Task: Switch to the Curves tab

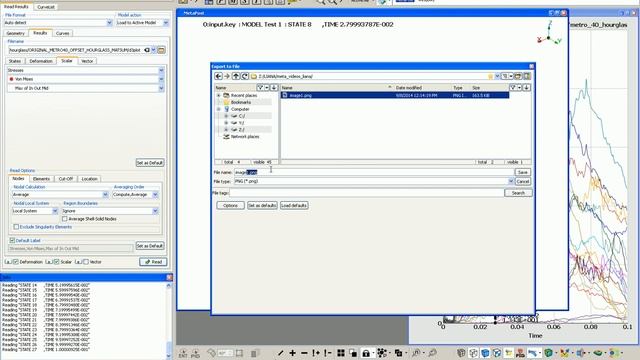Action: (62, 33)
